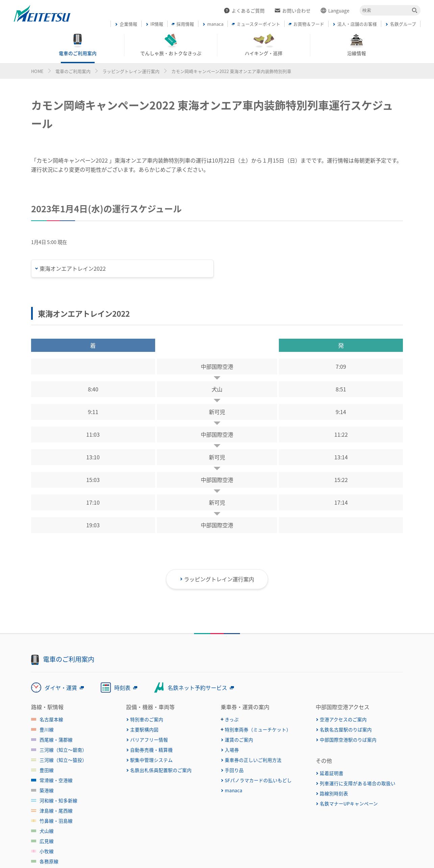Viewport: 434px width, 868px height.
Task: Open the manaca header menu item
Action: [x=213, y=24]
